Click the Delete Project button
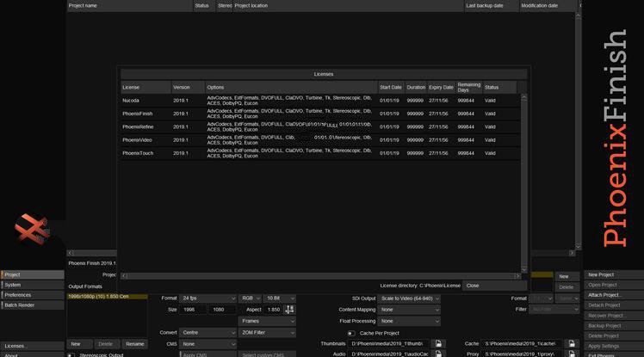Screen dimensions: 644x357 coord(614,335)
